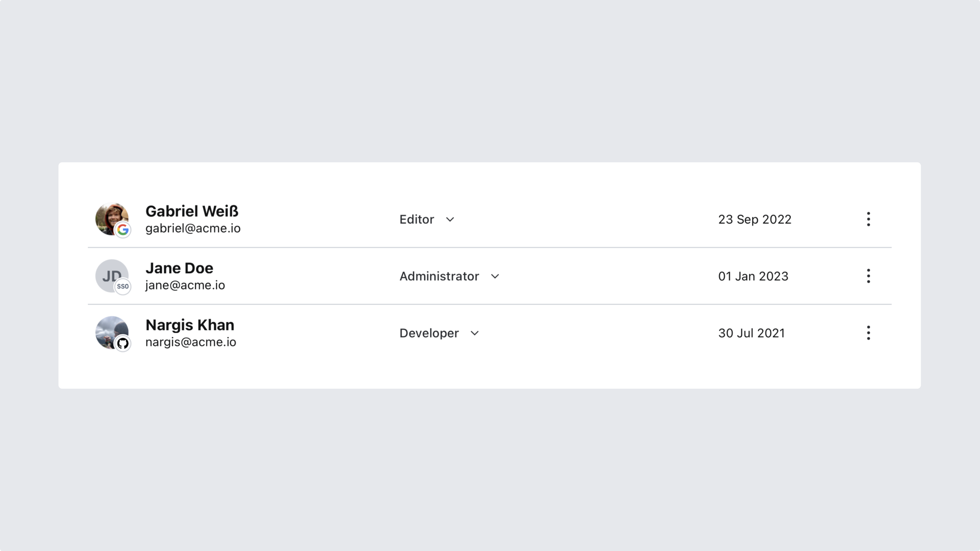Screen dimensions: 980x551
Task: Click the email nargis@acme.io
Action: tap(191, 342)
